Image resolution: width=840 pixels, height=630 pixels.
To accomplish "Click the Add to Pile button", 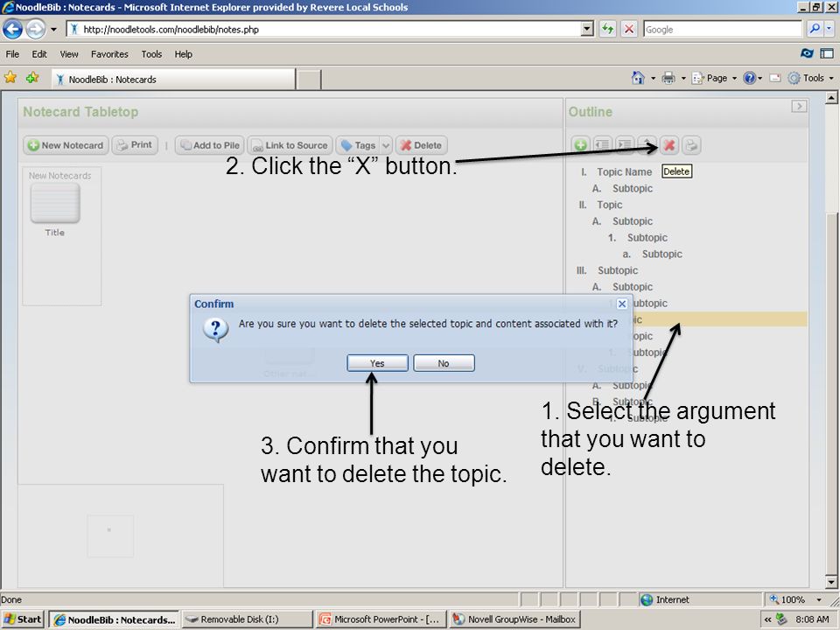I will point(209,145).
